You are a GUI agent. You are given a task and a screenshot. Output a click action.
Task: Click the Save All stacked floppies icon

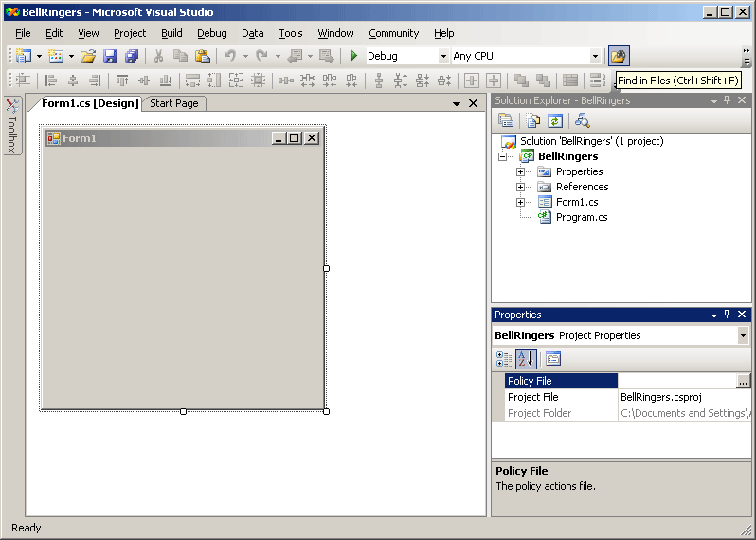(132, 56)
